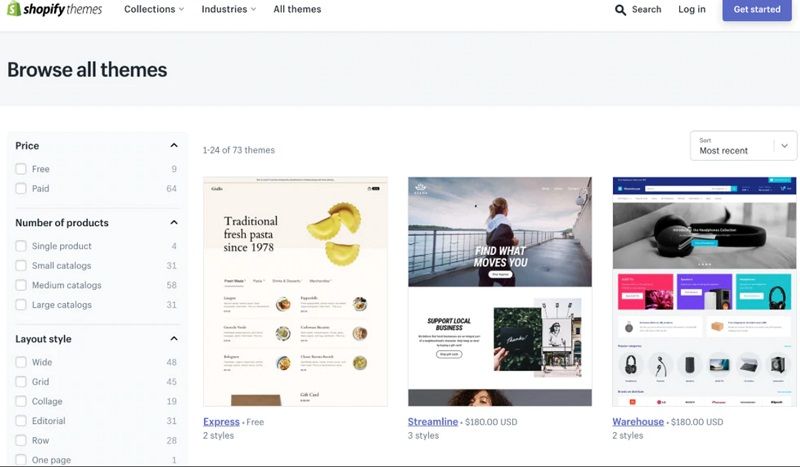Open the Streamline theme link
800x467 pixels.
click(x=433, y=422)
